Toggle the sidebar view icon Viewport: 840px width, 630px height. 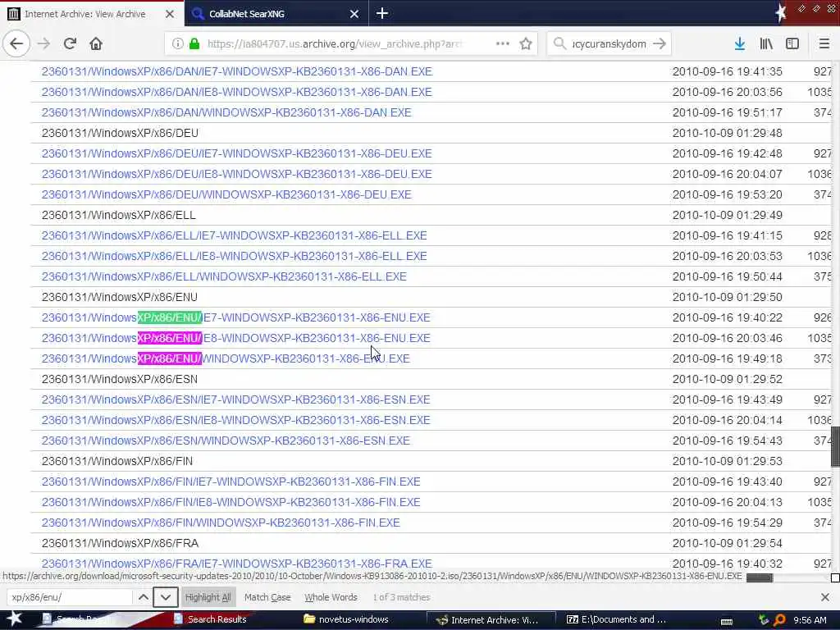tap(792, 44)
